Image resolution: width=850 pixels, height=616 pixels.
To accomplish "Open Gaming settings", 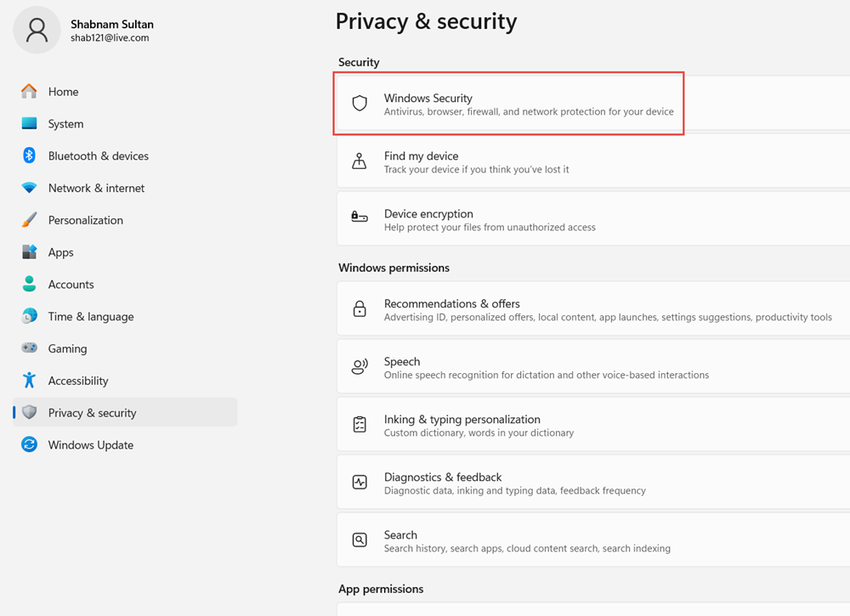I will coord(125,348).
